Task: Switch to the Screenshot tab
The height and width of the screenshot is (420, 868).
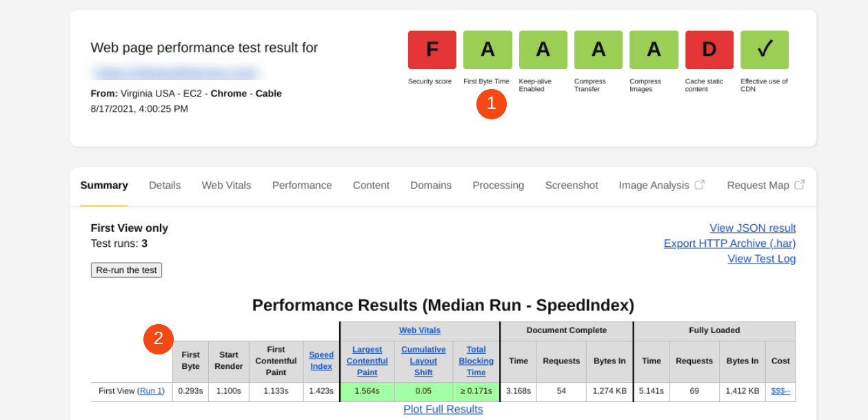Action: 572,185
